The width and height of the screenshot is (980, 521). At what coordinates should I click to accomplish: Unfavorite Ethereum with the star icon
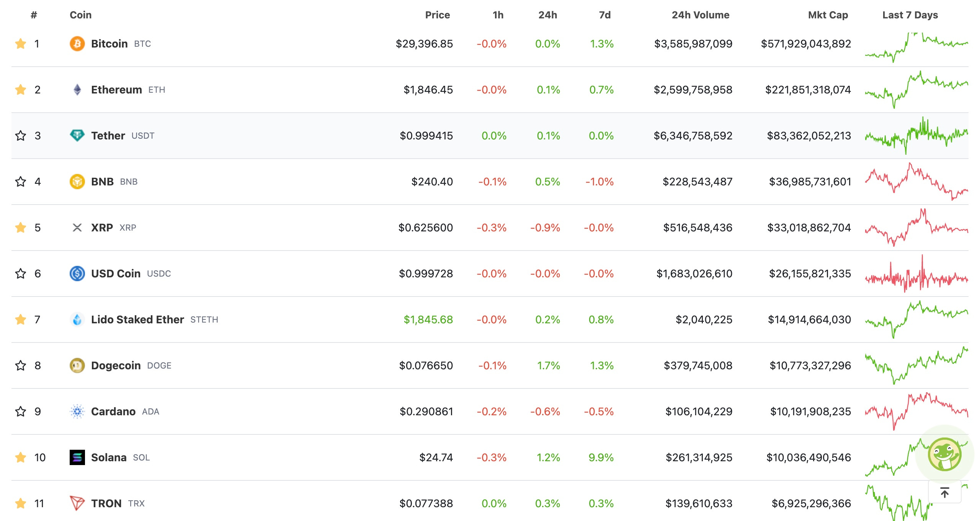pyautogui.click(x=21, y=90)
